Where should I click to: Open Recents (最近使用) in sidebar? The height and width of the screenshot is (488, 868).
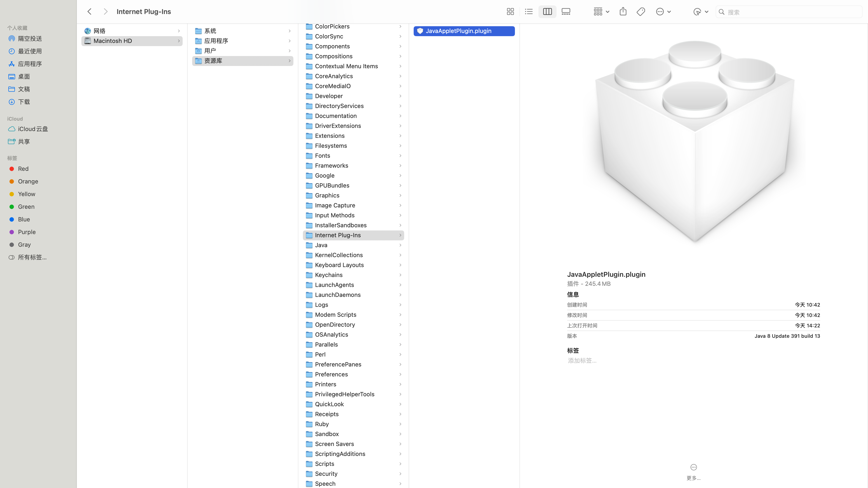[x=30, y=51]
